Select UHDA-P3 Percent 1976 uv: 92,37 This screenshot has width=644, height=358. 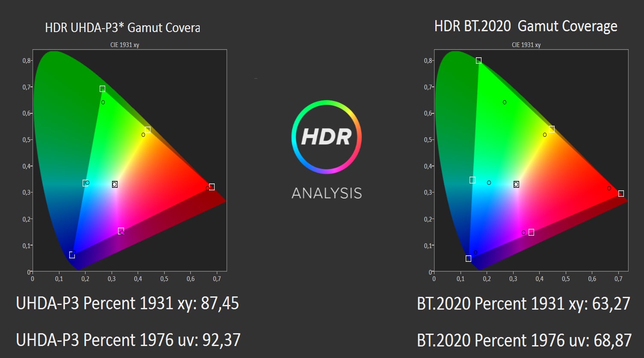tap(128, 340)
